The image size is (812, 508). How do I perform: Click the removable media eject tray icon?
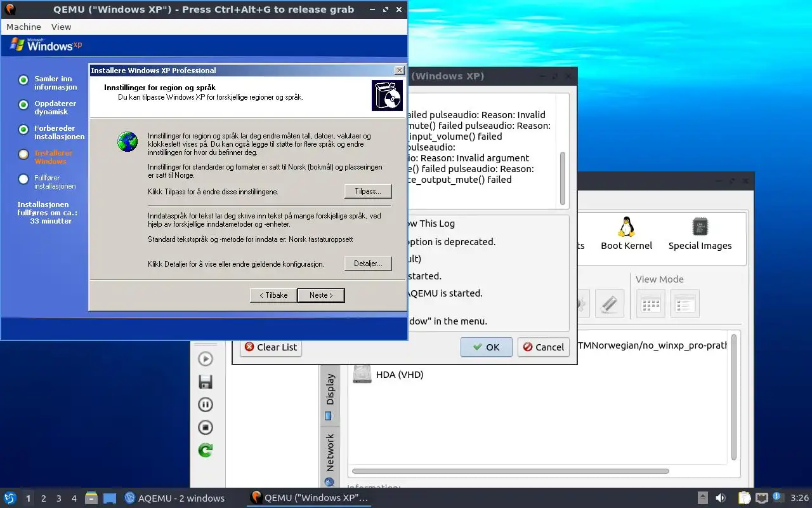[703, 498]
